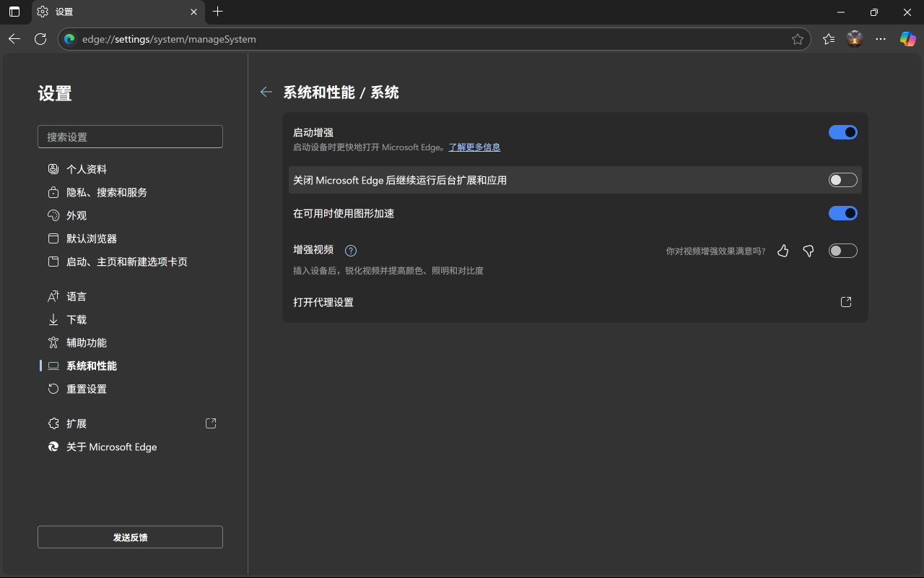Click the 系统和性能 / 系统 heading
Screen dimensions: 924x578
point(341,92)
